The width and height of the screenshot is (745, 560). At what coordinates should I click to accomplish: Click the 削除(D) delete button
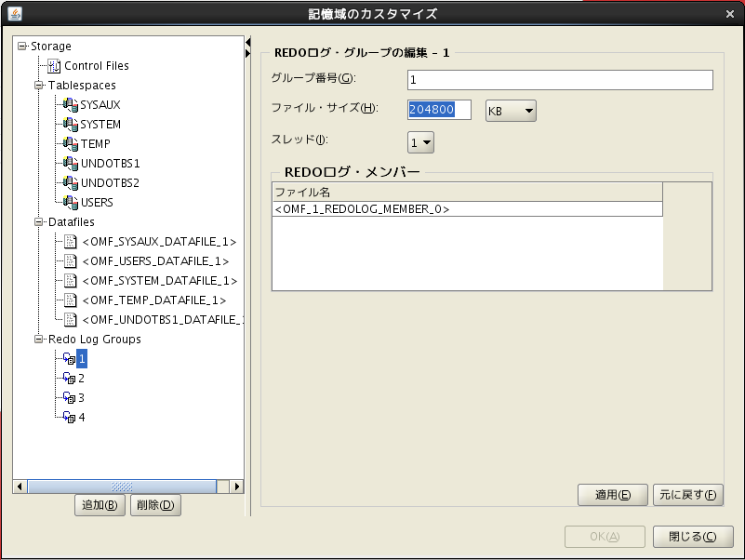155,505
